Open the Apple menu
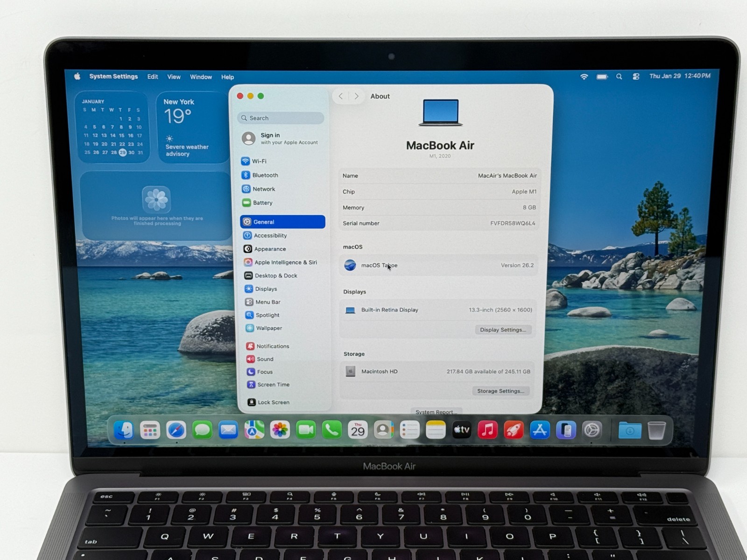Screen dimensions: 747x560 pos(77,77)
